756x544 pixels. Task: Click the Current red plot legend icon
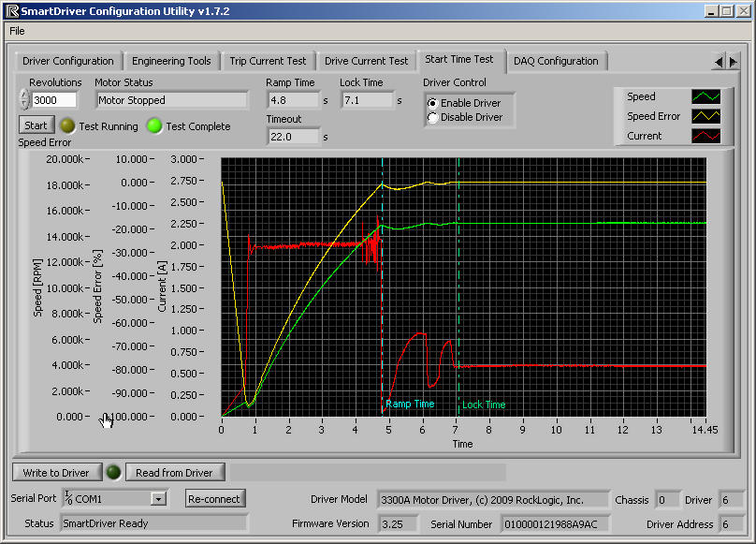coord(706,136)
